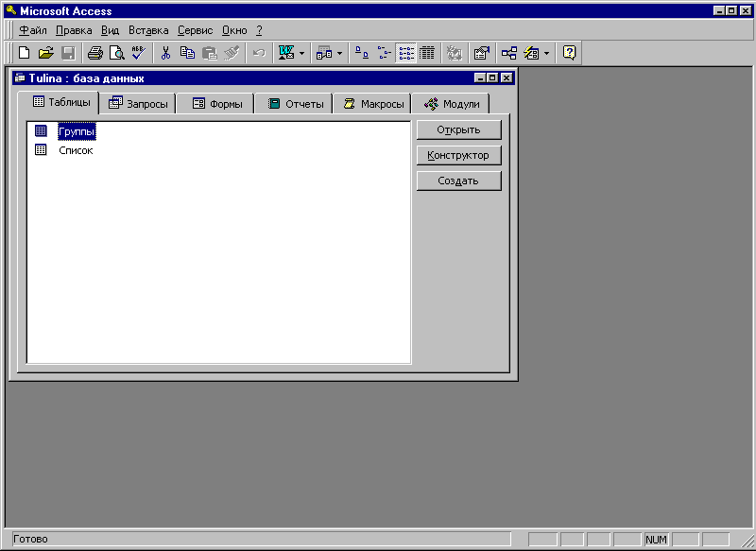Open the Office Assistant help icon
Screen dimensions: 756x551
click(570, 53)
